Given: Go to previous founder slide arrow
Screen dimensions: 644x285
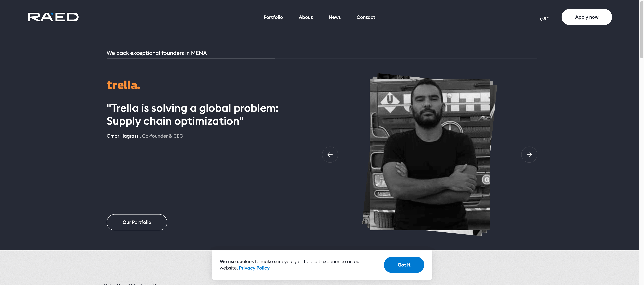Looking at the screenshot, I should (x=330, y=154).
